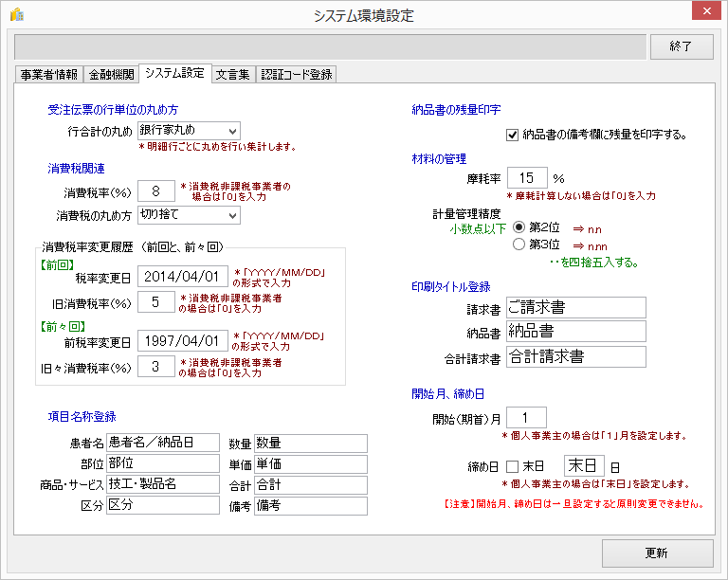Click the 請求書 title field
The height and width of the screenshot is (580, 728).
pos(576,307)
